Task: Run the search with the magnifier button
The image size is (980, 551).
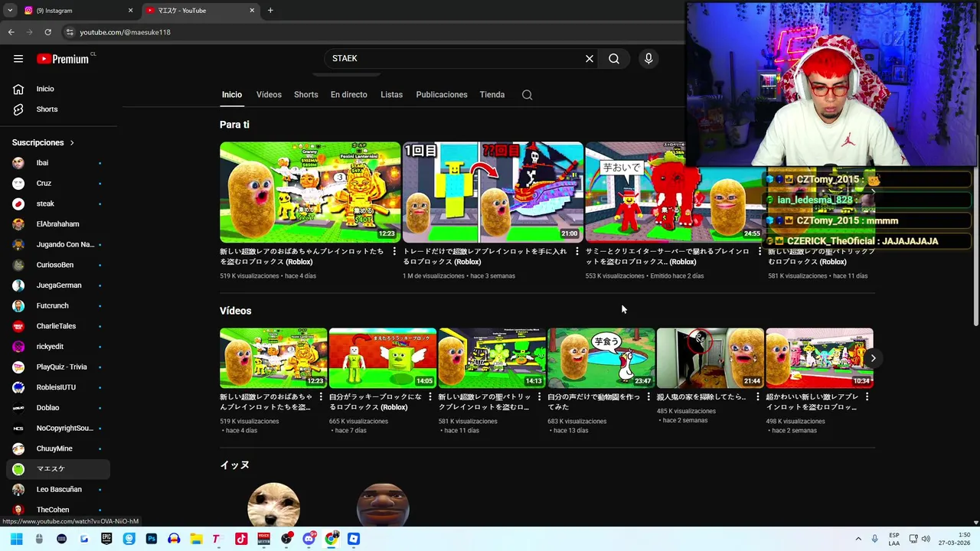Action: point(614,59)
